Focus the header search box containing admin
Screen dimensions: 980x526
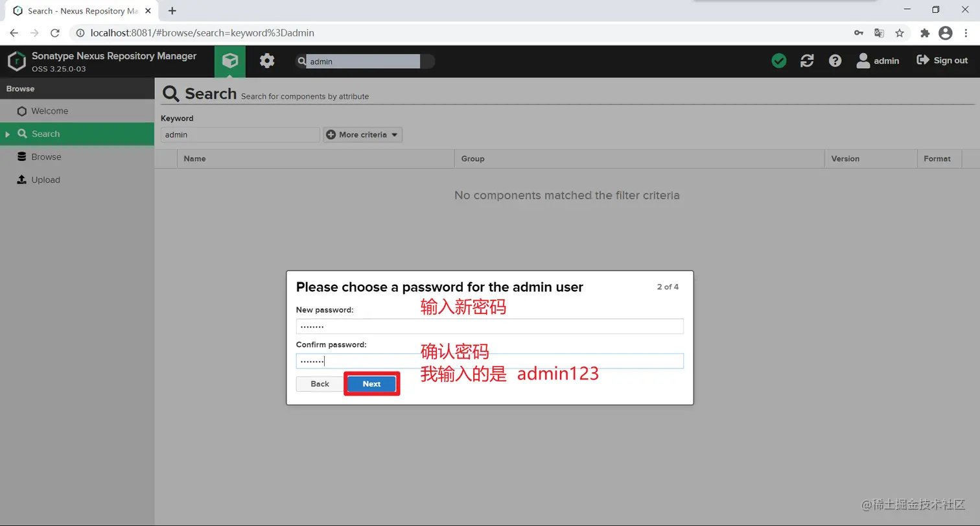[x=364, y=62]
